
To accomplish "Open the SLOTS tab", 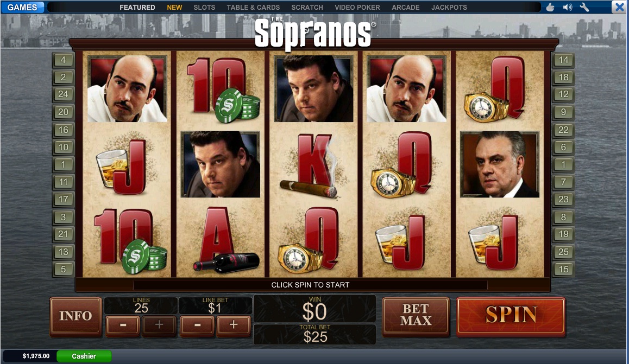I will click(204, 7).
